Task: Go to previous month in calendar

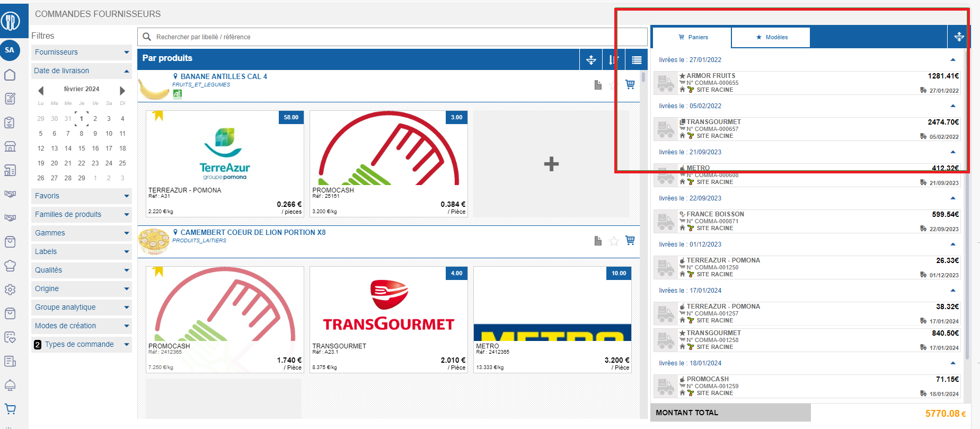Action: point(41,90)
